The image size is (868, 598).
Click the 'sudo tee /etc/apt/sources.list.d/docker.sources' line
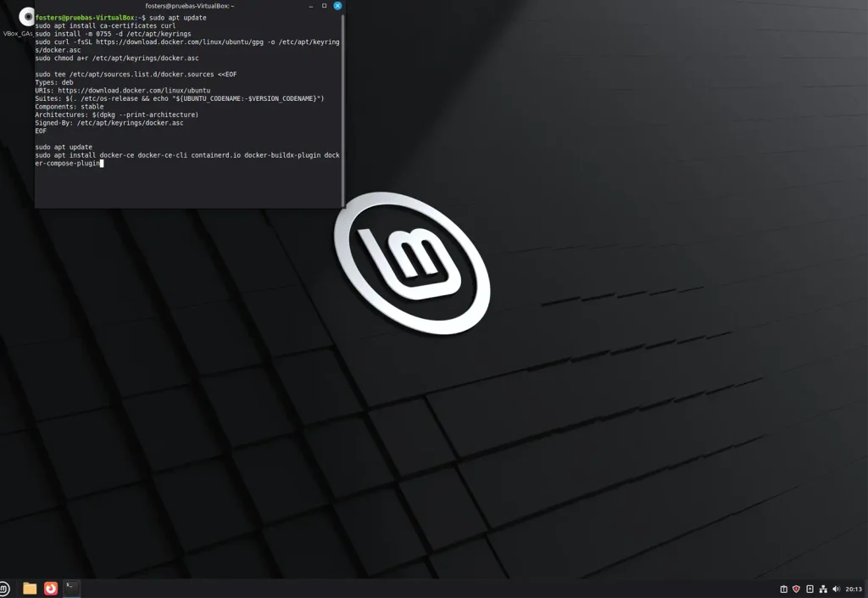[136, 74]
